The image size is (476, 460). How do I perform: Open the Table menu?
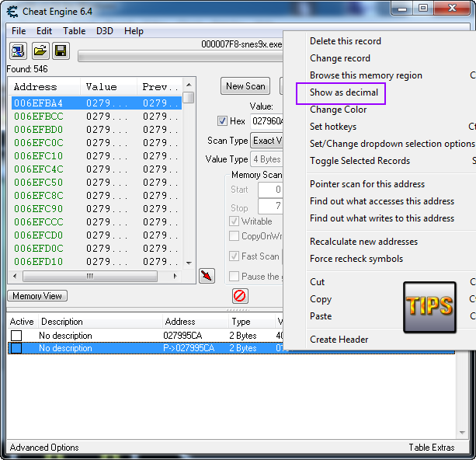click(x=74, y=31)
